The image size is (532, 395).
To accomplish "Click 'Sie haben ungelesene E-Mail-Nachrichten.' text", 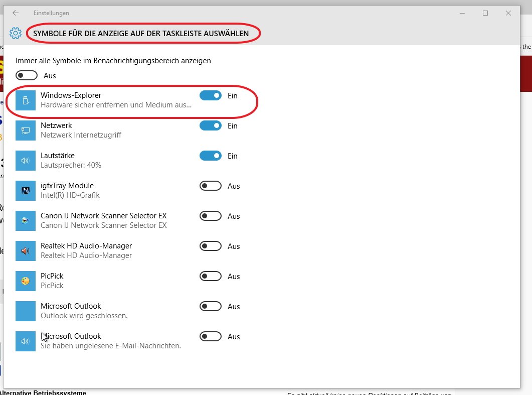I will (x=111, y=346).
